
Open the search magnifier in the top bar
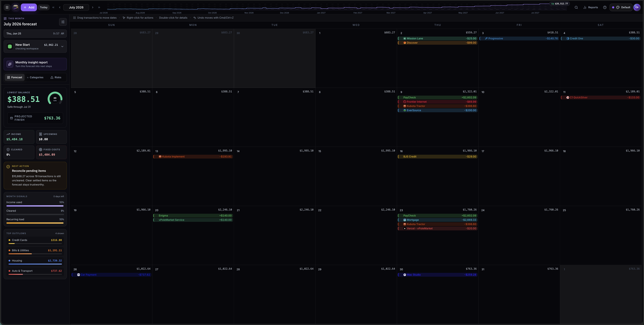[576, 7]
